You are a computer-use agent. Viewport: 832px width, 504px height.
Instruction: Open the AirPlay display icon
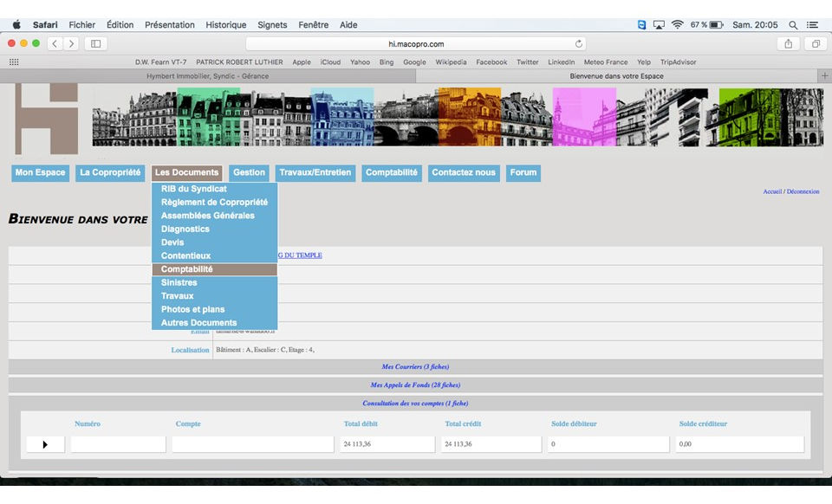[x=659, y=25]
